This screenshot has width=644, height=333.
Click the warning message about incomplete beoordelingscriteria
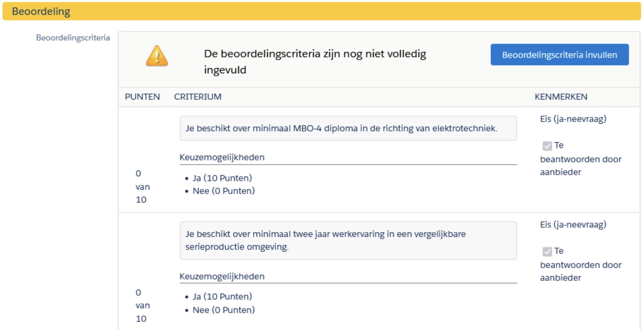tap(315, 62)
